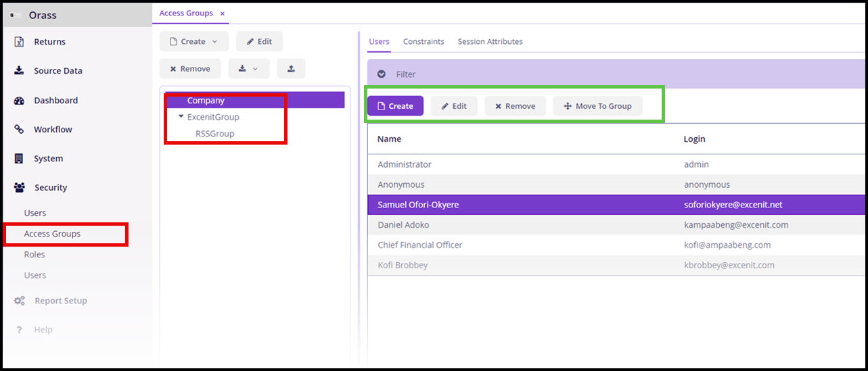This screenshot has width=868, height=371.
Task: Expand the Filter panel chevron
Action: click(x=382, y=74)
